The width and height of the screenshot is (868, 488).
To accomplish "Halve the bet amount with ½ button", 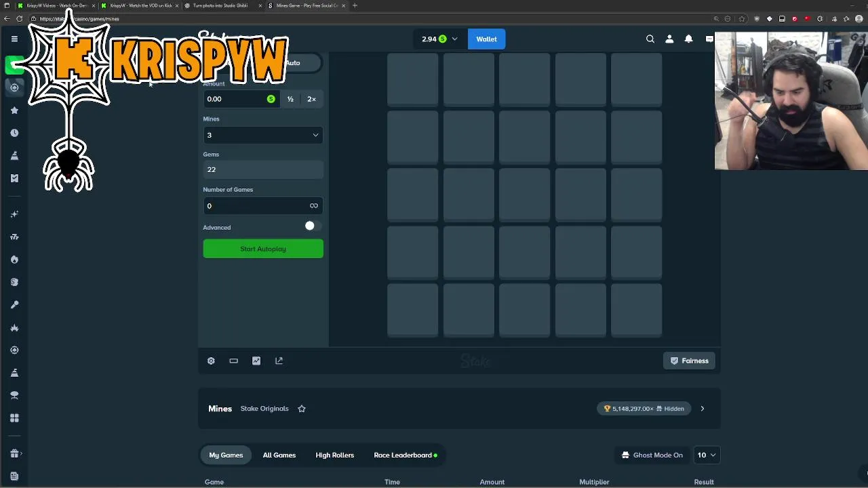I will [x=290, y=99].
